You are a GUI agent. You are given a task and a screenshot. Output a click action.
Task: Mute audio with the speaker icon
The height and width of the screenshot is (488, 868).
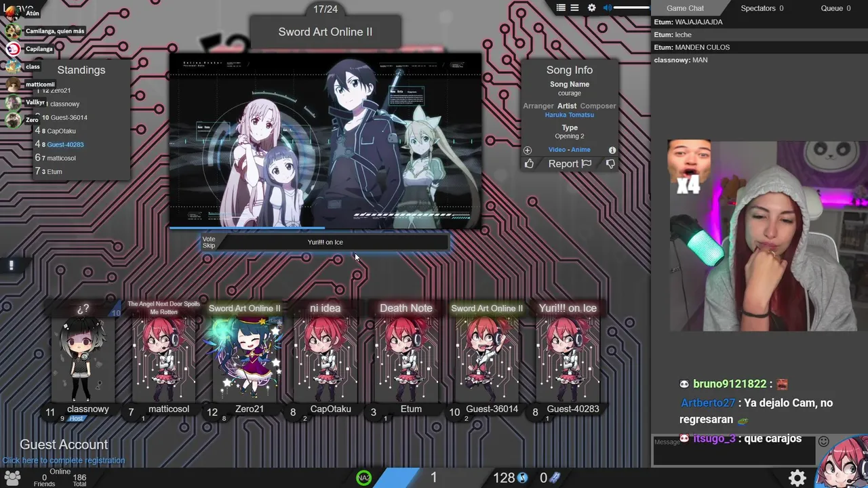pyautogui.click(x=608, y=8)
